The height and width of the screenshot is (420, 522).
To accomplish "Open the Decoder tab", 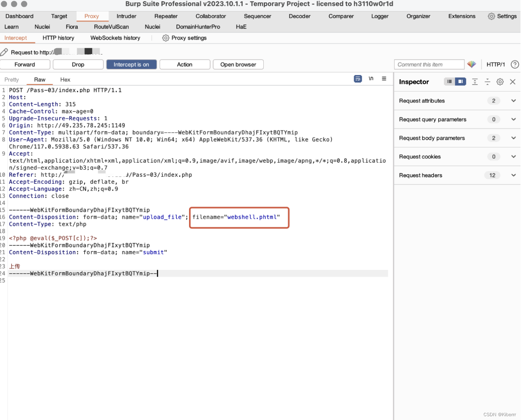I will [x=299, y=16].
